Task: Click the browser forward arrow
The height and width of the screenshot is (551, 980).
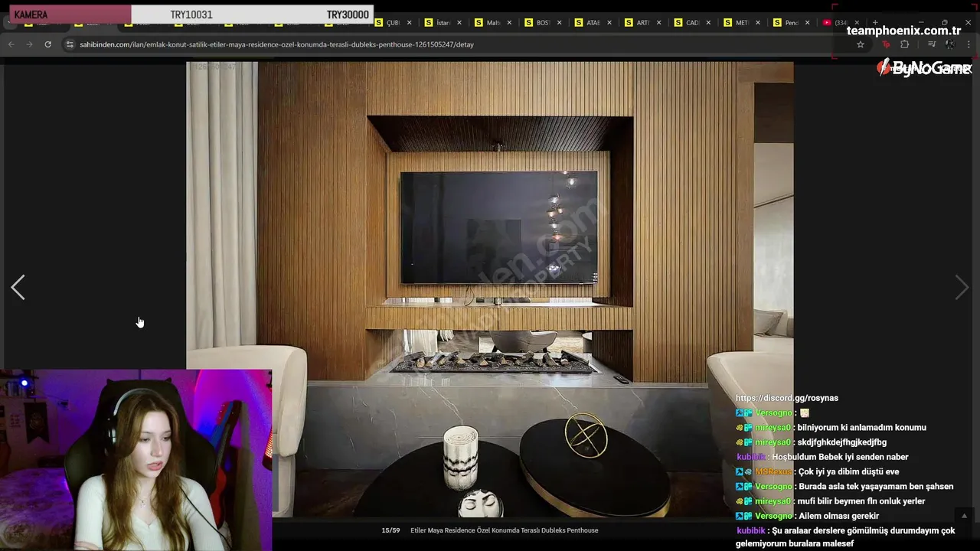Action: click(x=29, y=44)
